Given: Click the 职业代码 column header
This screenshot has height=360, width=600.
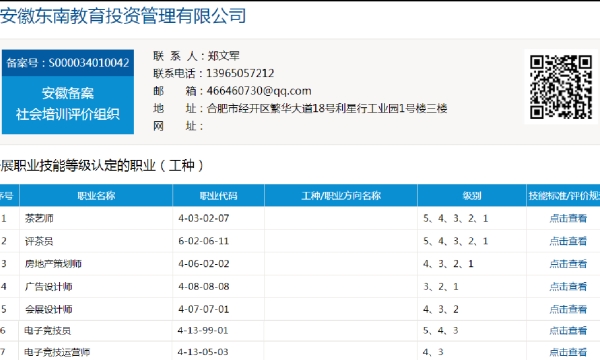Looking at the screenshot, I should (x=218, y=196).
